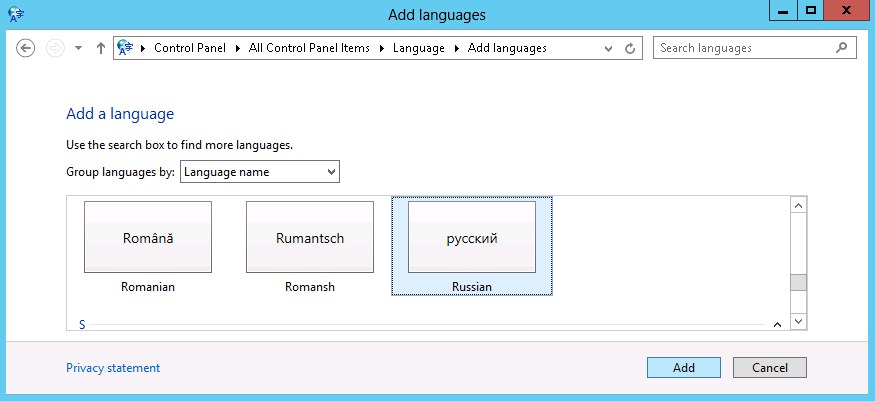Expand the address bar history dropdown
This screenshot has width=875, height=401.
(609, 48)
